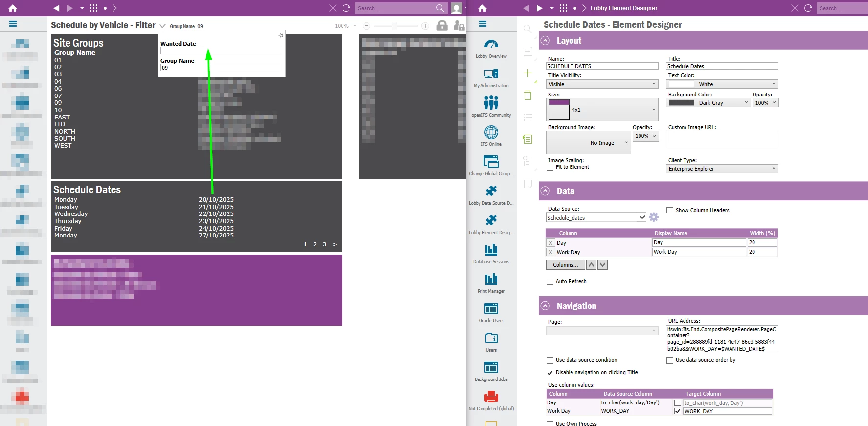Toggle Fit to Element checkbox
Screen dimensions: 868x426
[x=550, y=167]
